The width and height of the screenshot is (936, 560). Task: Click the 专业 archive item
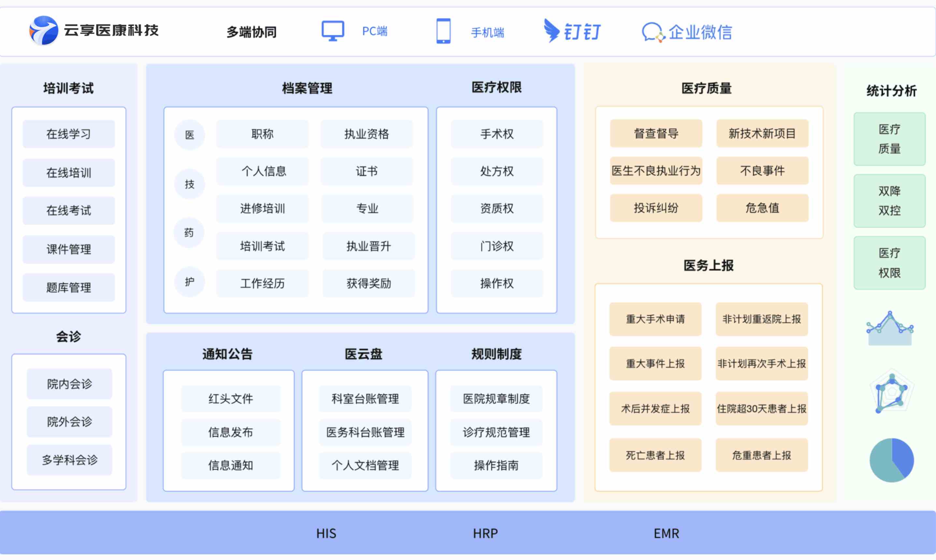click(367, 208)
